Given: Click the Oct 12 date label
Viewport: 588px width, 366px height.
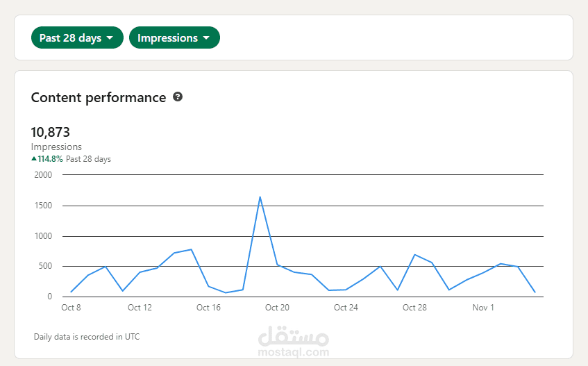Looking at the screenshot, I should [x=140, y=308].
